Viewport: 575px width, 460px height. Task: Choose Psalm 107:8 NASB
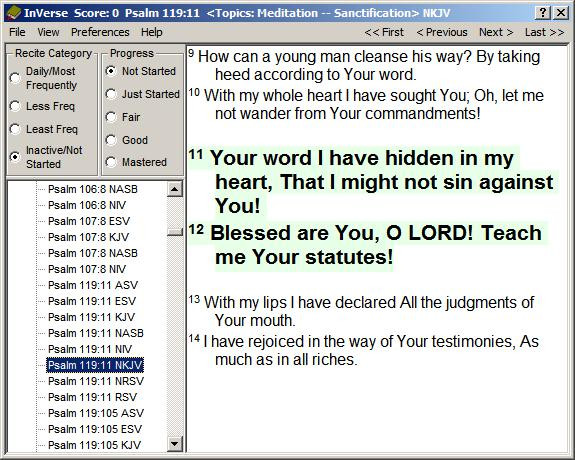click(x=93, y=253)
